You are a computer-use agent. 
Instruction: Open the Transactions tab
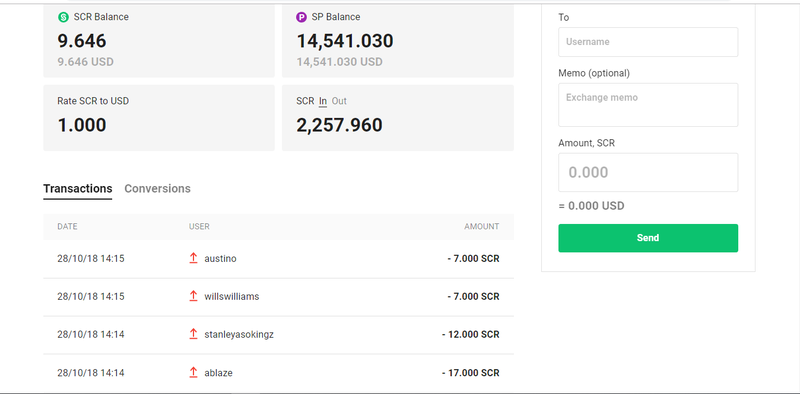[x=78, y=188]
